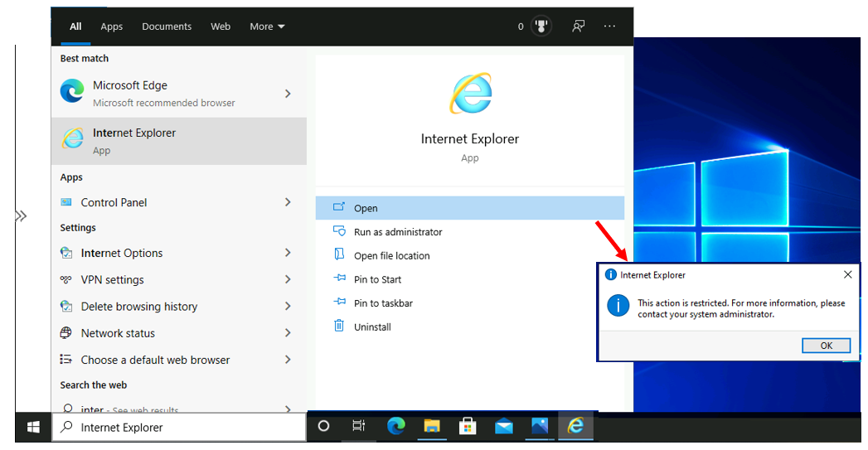Viewport: 868px width, 450px height.
Task: Open Task View from taskbar
Action: click(359, 426)
